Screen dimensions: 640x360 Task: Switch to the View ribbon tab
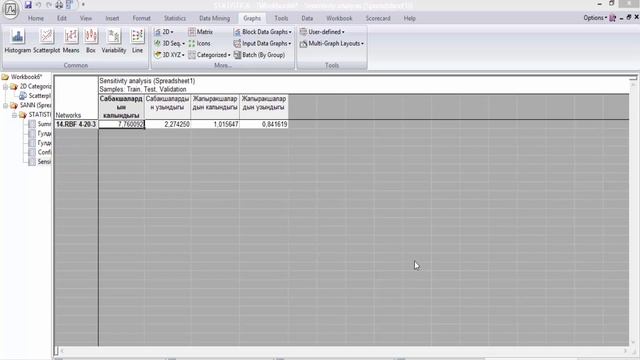click(x=86, y=18)
